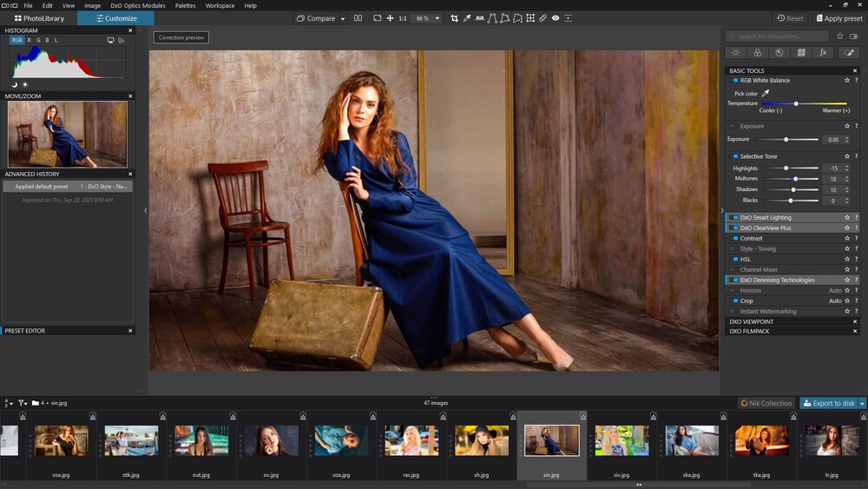Screen dimensions: 868x489
Task: Click the side-by-side view icon
Action: (358, 18)
